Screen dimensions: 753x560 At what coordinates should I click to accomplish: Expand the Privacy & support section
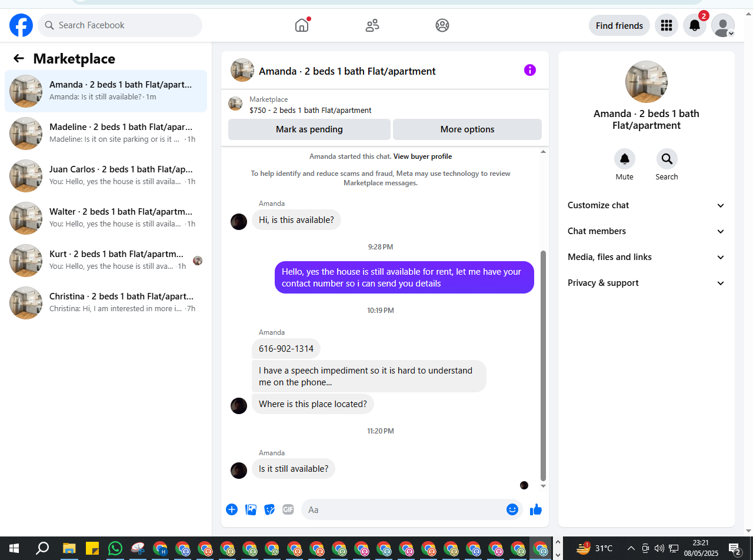click(647, 283)
